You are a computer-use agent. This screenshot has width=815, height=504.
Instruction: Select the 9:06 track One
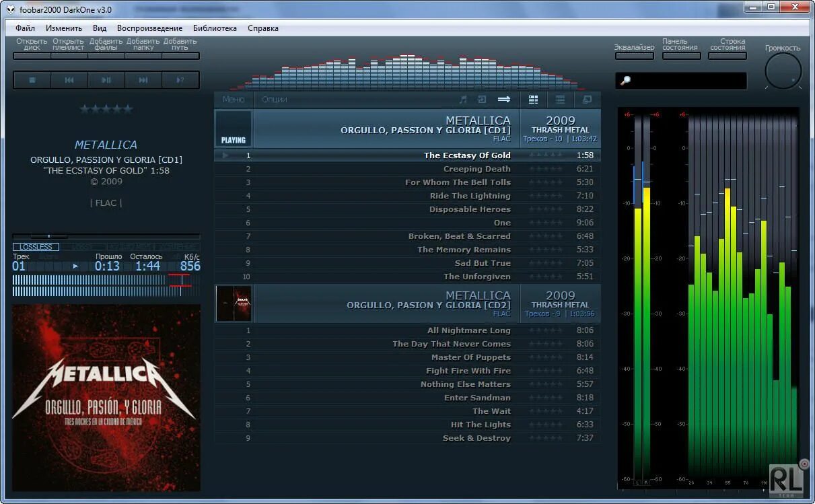(x=408, y=223)
